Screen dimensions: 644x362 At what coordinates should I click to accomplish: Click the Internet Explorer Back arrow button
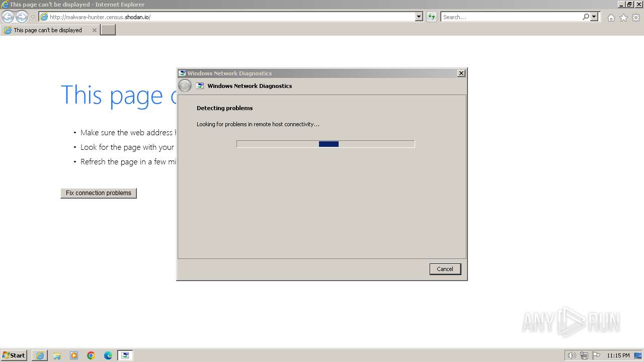coord(8,17)
